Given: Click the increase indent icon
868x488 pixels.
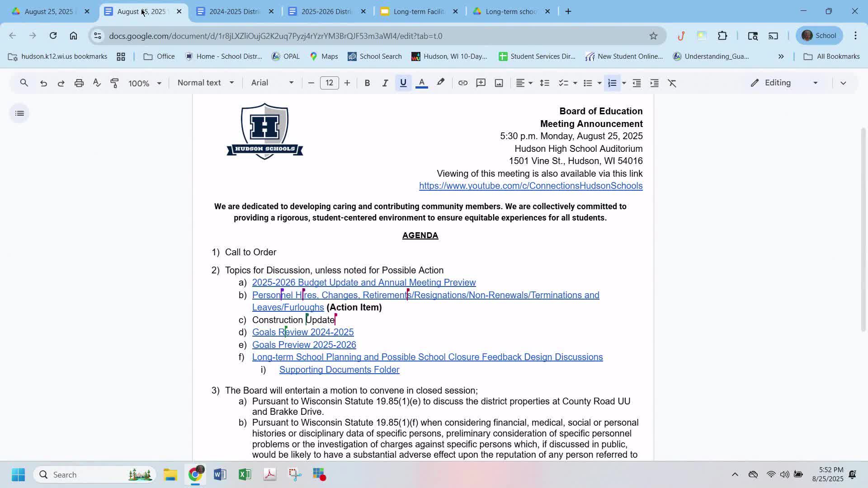Looking at the screenshot, I should (654, 83).
